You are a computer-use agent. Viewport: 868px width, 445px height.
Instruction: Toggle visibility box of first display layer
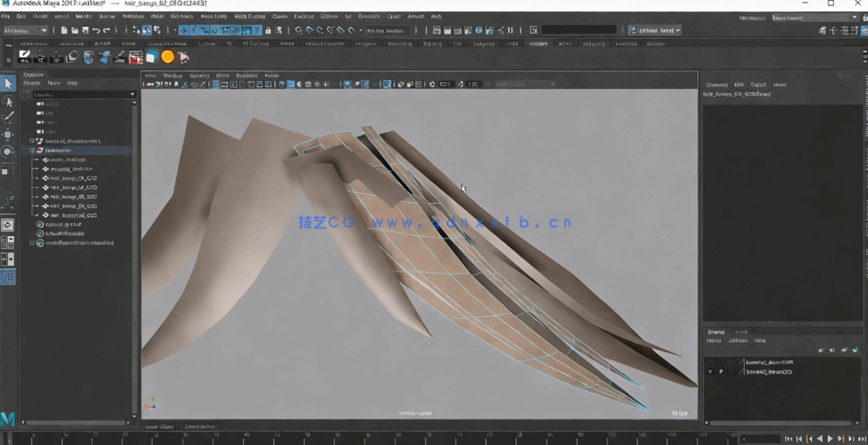pos(710,362)
